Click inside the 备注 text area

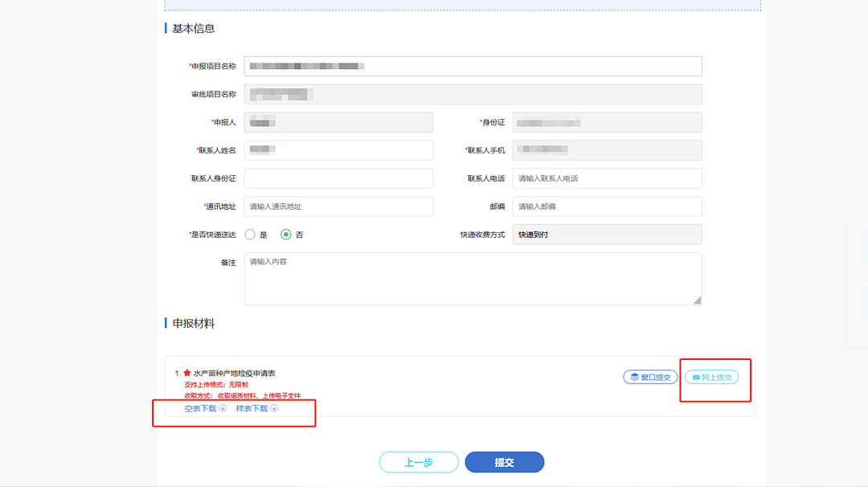tap(473, 278)
